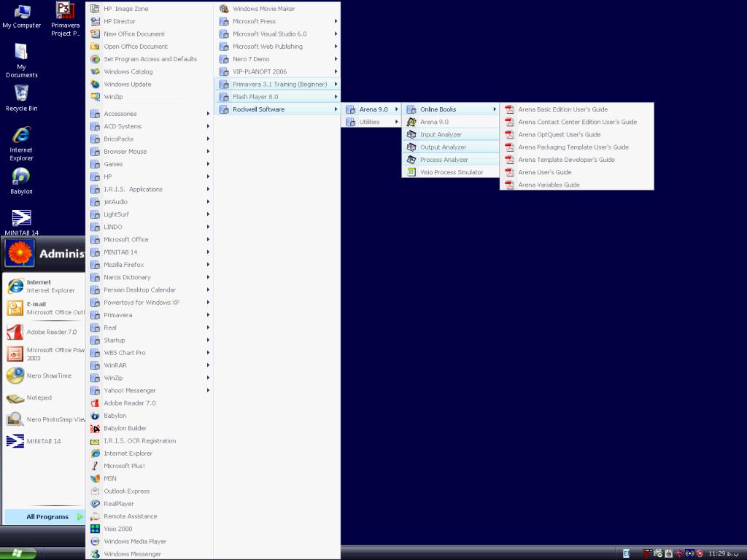The image size is (747, 560).
Task: Select the E-mail Microsoft Office Outlook entry
Action: point(44,308)
